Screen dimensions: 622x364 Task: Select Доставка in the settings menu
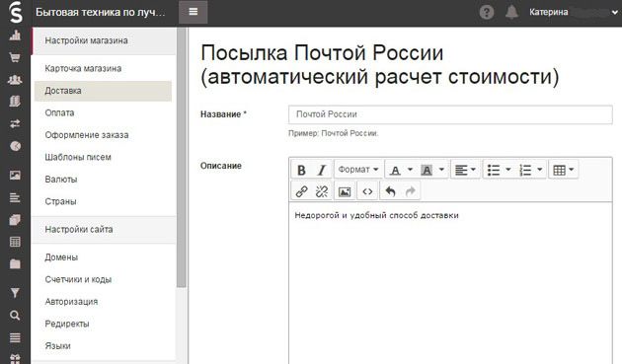(103, 91)
